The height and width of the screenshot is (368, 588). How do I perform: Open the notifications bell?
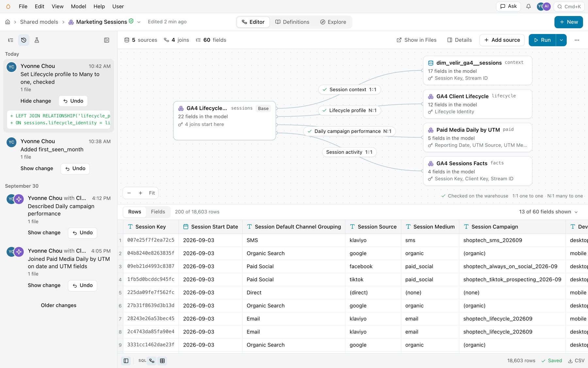tap(528, 6)
